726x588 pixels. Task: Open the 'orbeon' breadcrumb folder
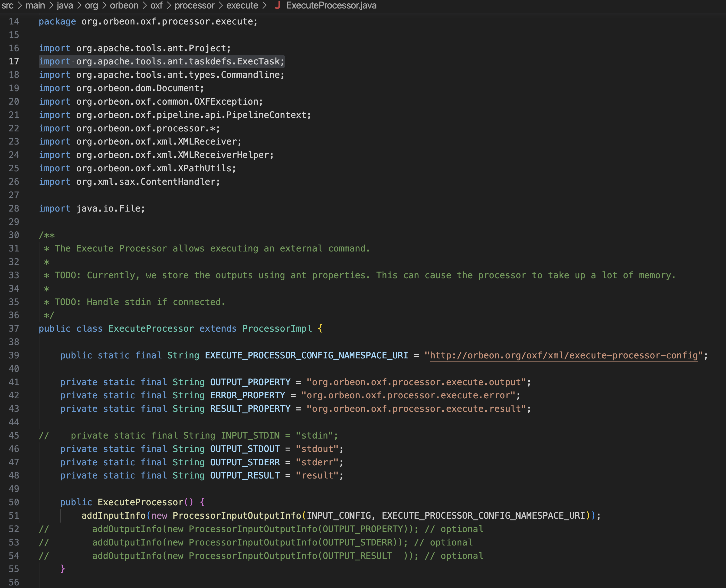pyautogui.click(x=124, y=5)
